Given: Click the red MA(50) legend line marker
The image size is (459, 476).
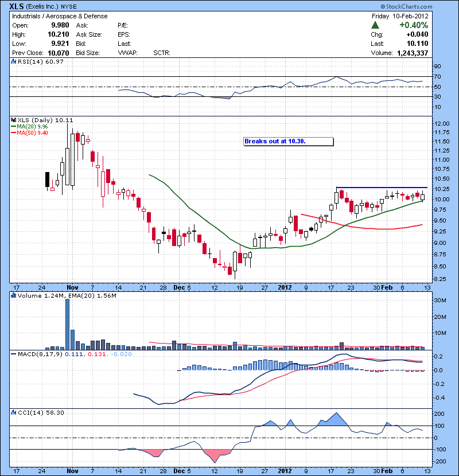Looking at the screenshot, I should (x=13, y=133).
